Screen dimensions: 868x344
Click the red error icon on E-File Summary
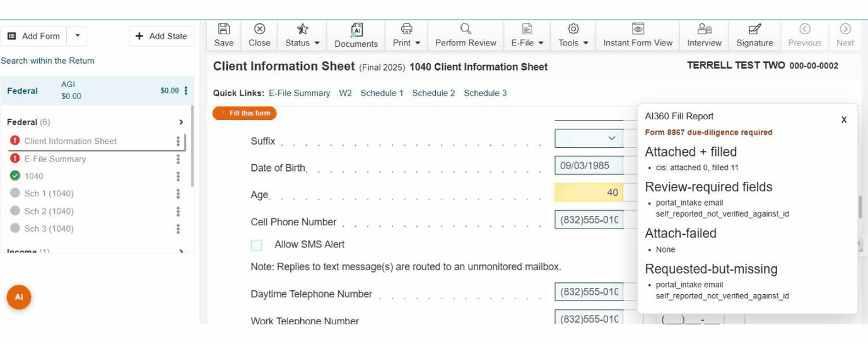pos(15,158)
